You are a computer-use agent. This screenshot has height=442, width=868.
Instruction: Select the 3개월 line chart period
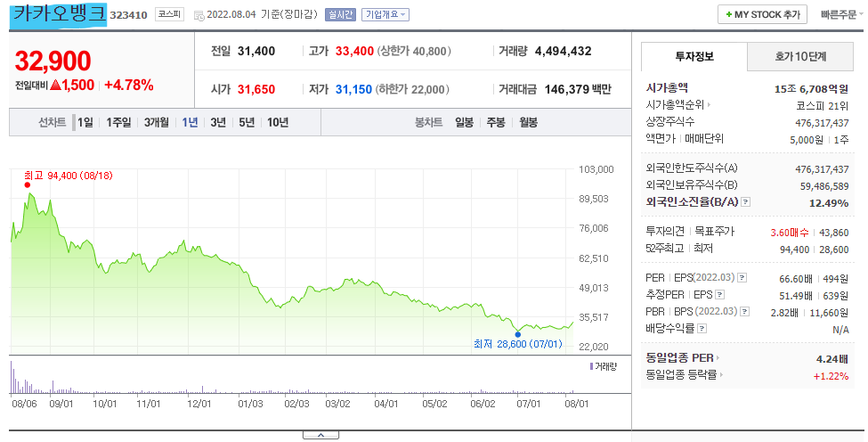(156, 122)
